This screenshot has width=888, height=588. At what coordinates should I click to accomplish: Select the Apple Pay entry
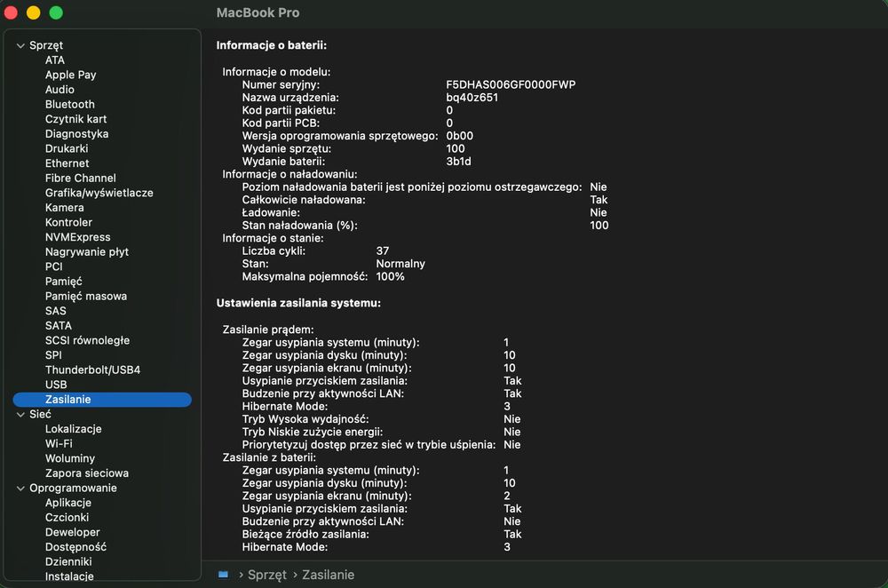pos(70,75)
